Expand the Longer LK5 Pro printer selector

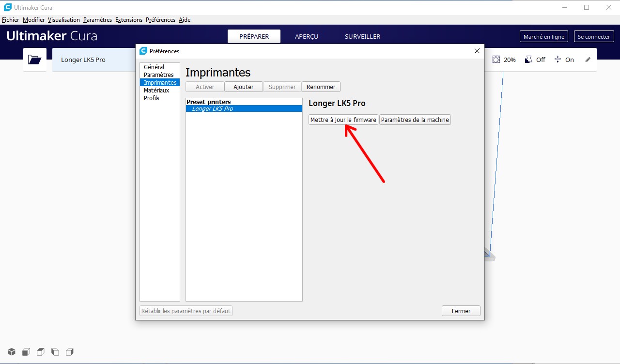(94, 60)
